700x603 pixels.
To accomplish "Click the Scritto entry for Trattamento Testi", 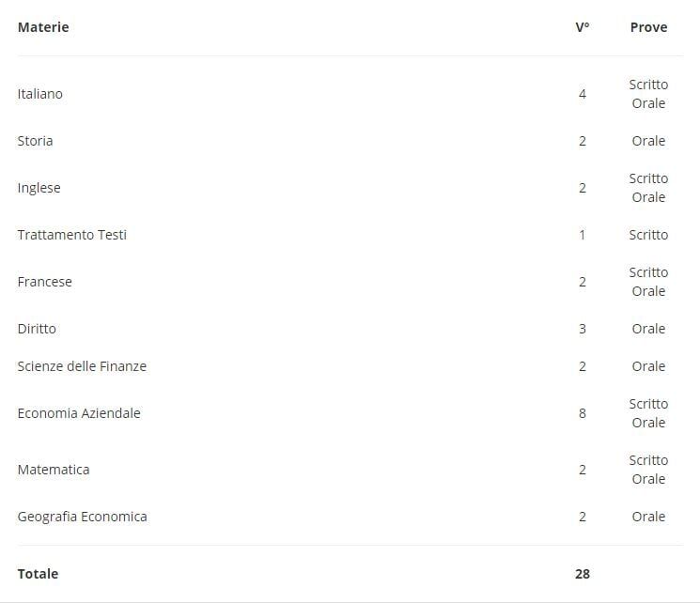I will pos(648,235).
